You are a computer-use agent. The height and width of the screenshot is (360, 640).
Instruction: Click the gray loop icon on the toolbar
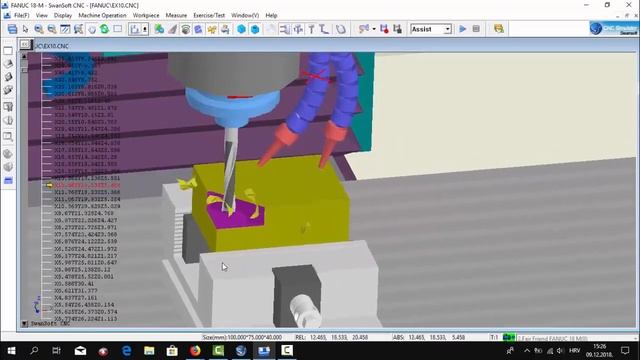[x=340, y=29]
